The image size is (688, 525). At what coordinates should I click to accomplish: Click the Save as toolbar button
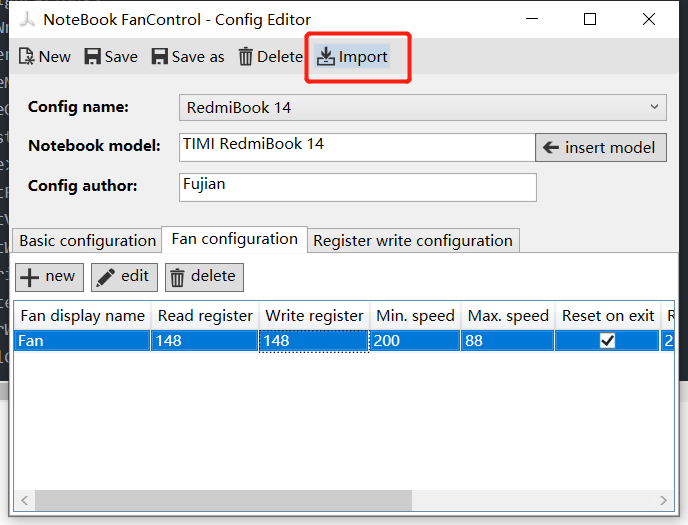[x=188, y=57]
